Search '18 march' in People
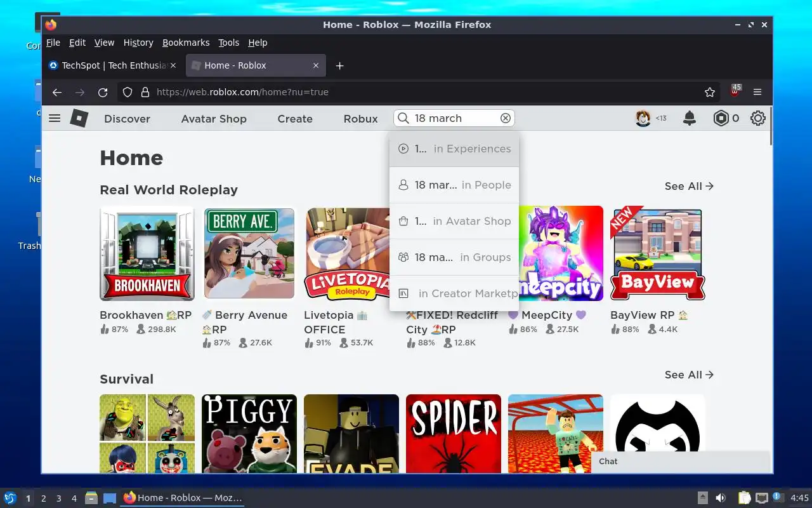812x508 pixels. pos(454,185)
